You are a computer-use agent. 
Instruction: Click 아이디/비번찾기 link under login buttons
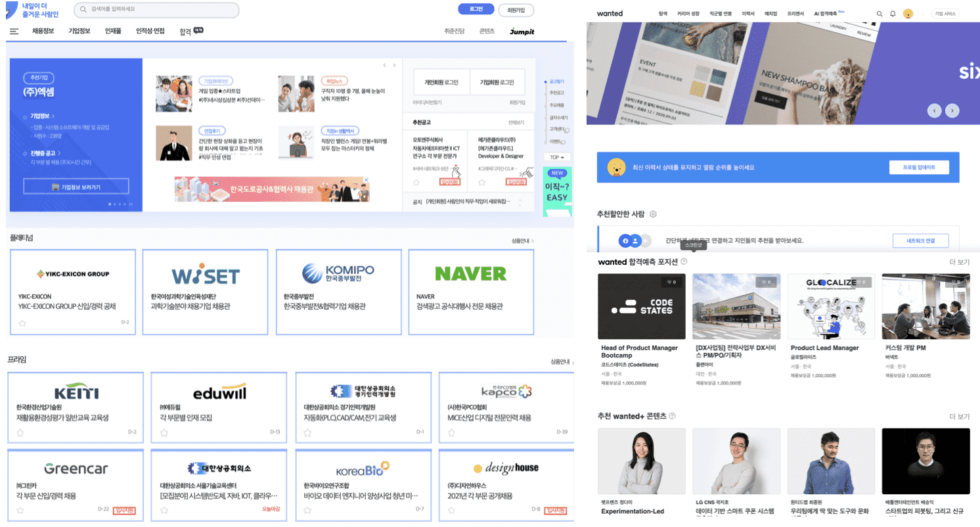(427, 103)
